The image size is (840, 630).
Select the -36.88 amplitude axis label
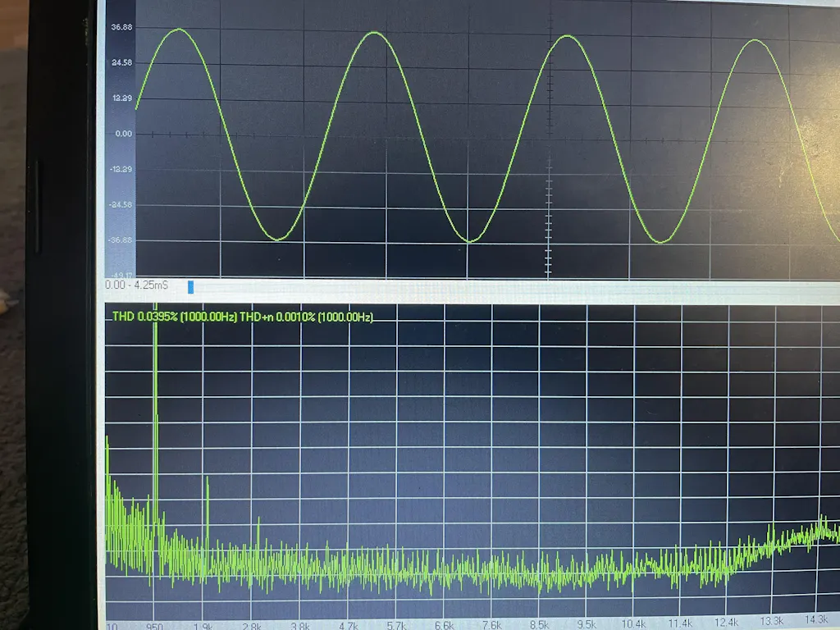[120, 240]
